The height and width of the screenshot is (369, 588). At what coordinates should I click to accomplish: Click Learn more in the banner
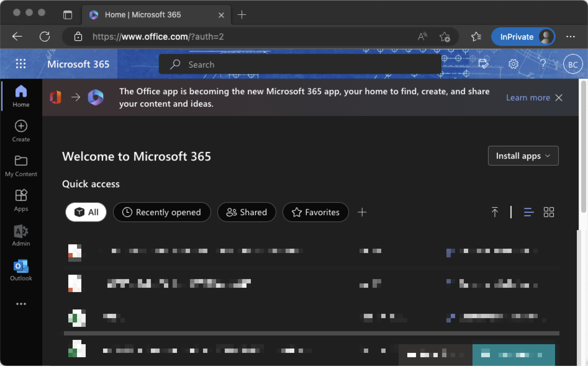[528, 98]
